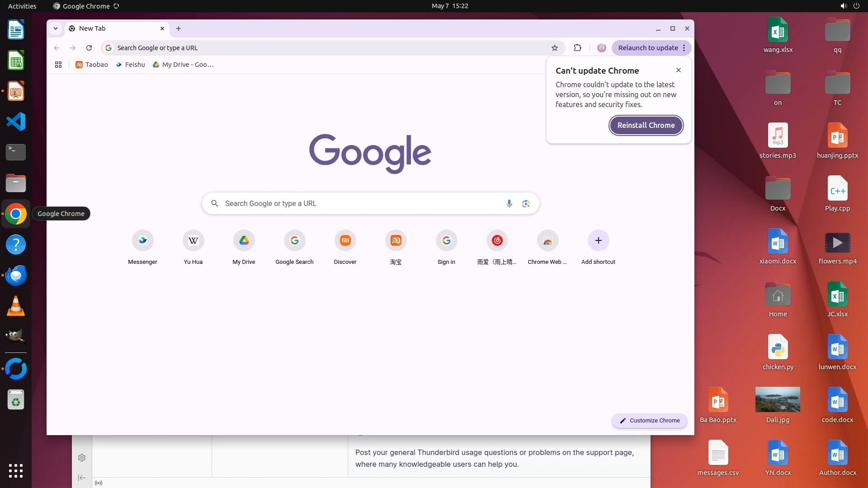Screen dimensions: 868x488
Task: Open the profile avatar icon
Action: pyautogui.click(x=601, y=48)
